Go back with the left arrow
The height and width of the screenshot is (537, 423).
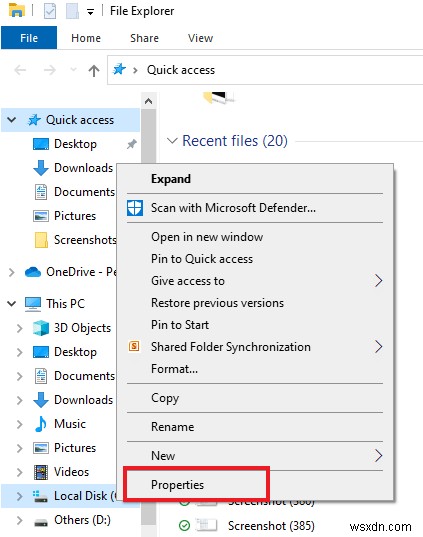(x=20, y=70)
